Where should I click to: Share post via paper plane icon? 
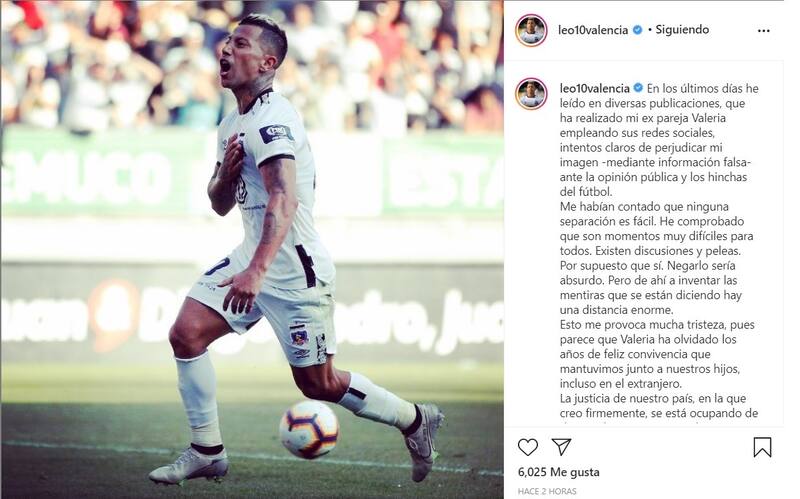click(x=561, y=446)
